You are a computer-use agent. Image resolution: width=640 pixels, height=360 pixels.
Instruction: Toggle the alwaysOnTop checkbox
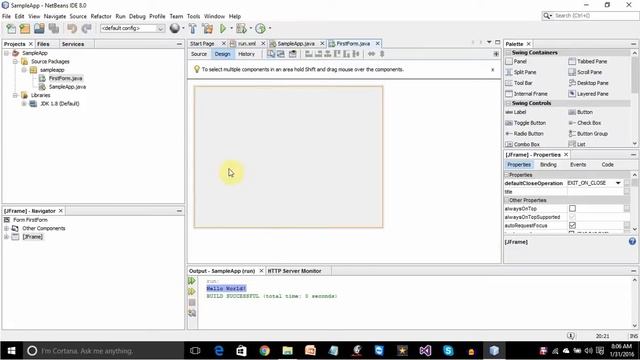click(x=572, y=209)
